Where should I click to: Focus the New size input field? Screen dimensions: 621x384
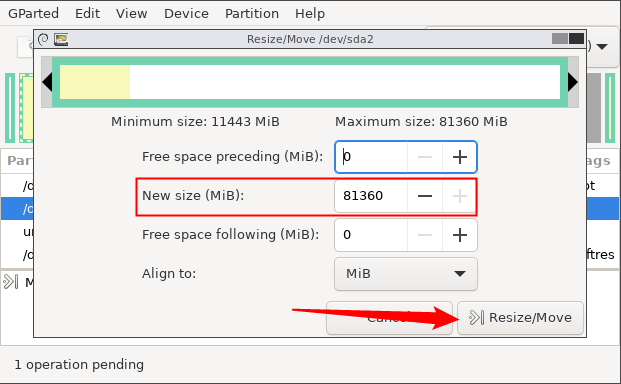point(371,196)
